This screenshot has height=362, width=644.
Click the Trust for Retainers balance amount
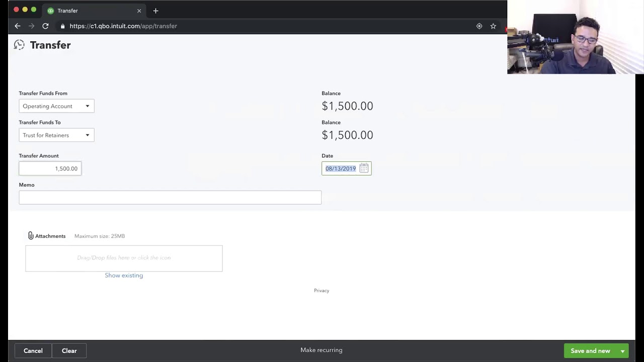click(347, 135)
